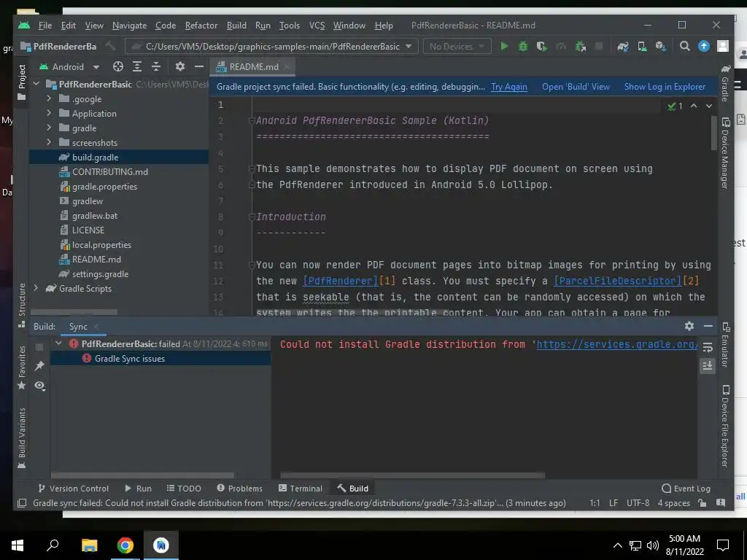Expand the Application folder
Image resolution: width=747 pixels, height=560 pixels.
coord(49,113)
